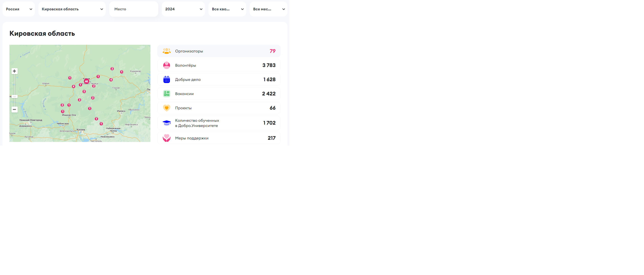Select the Волонтёры statistics row
Image resolution: width=644 pixels, height=275 pixels.
[x=219, y=65]
